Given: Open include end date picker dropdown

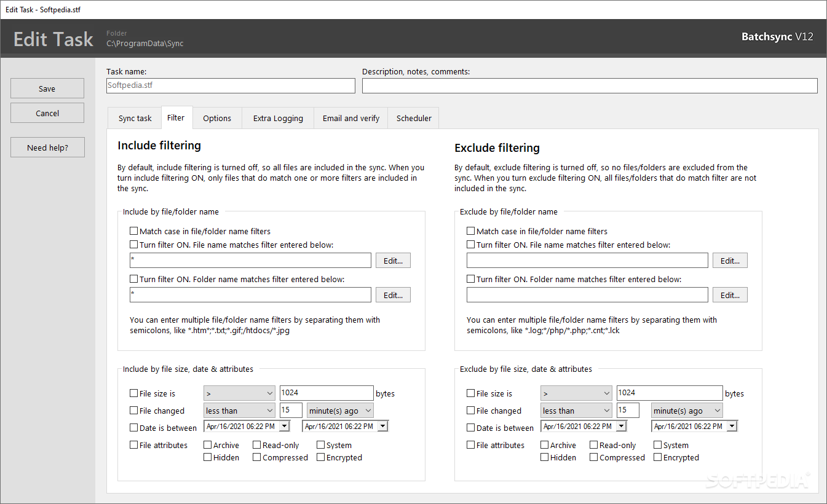Looking at the screenshot, I should (x=382, y=426).
